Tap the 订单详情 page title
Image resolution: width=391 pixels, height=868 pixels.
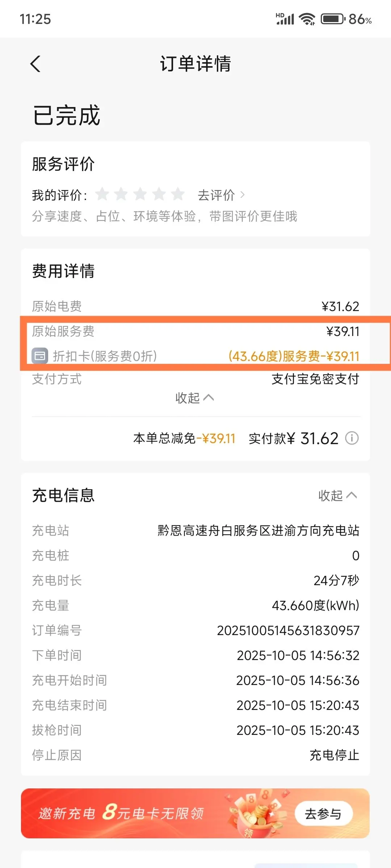[x=195, y=64]
